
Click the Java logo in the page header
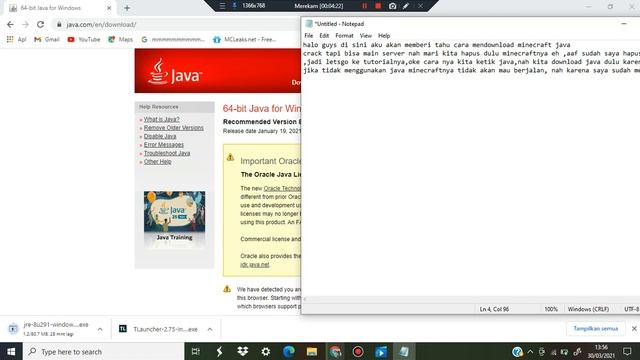(175, 71)
